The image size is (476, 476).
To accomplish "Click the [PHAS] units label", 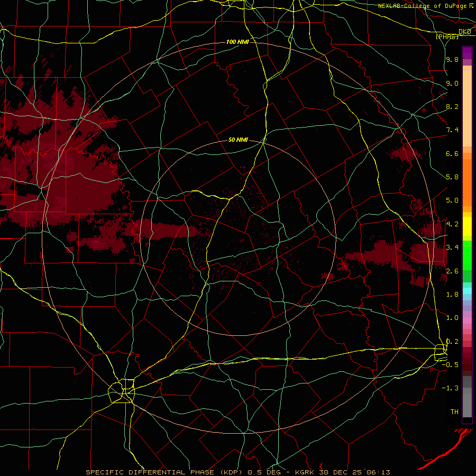I will pyautogui.click(x=447, y=36).
